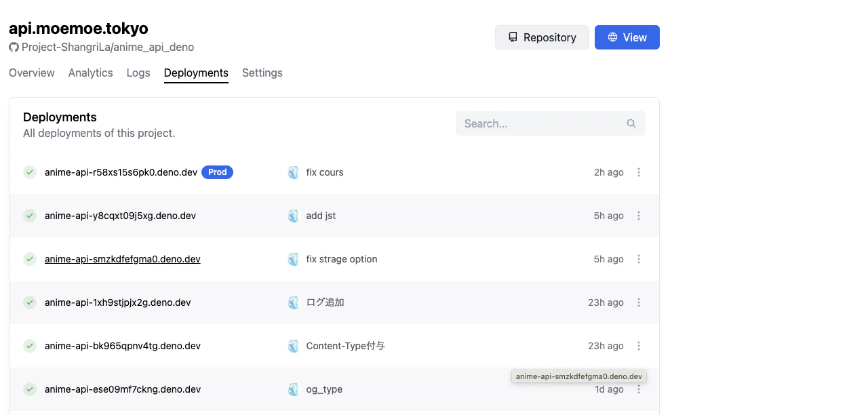Open more options for the "ログ追加" deployment
The height and width of the screenshot is (415, 868).
click(639, 302)
